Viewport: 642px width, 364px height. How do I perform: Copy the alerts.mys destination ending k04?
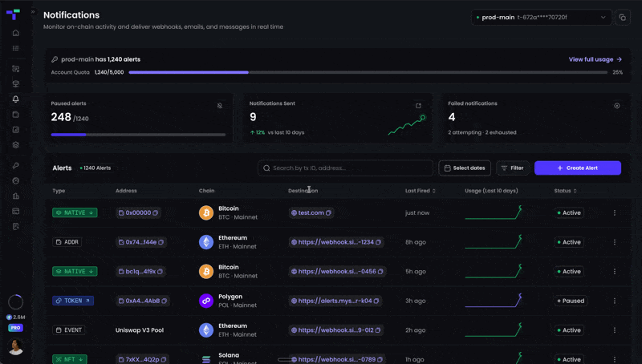tap(376, 301)
